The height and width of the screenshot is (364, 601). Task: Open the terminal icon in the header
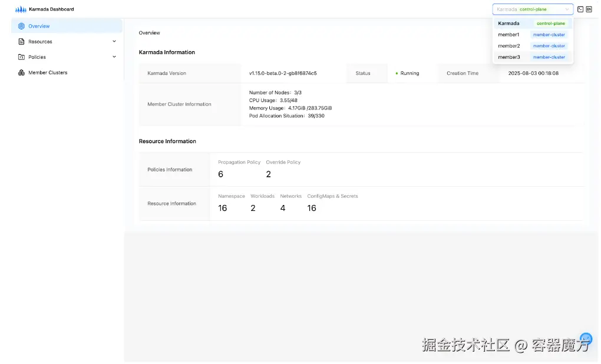(580, 9)
